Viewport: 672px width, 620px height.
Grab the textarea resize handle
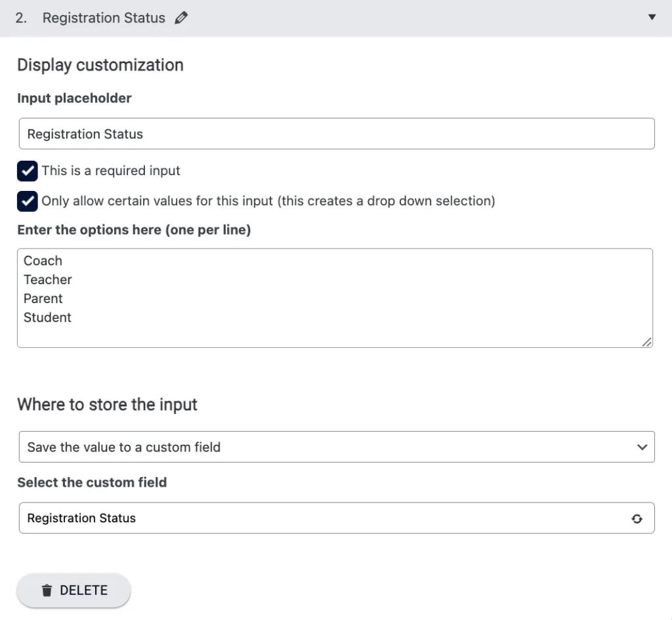pyautogui.click(x=647, y=342)
